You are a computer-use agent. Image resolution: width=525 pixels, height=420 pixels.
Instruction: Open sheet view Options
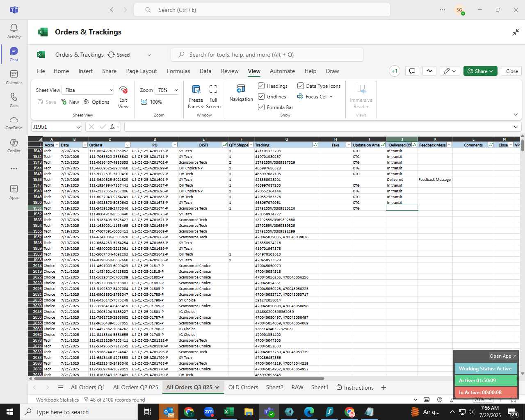[x=96, y=102]
